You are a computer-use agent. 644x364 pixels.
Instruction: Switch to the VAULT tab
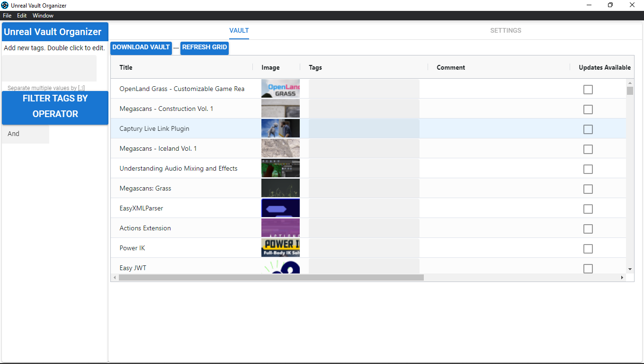point(239,30)
